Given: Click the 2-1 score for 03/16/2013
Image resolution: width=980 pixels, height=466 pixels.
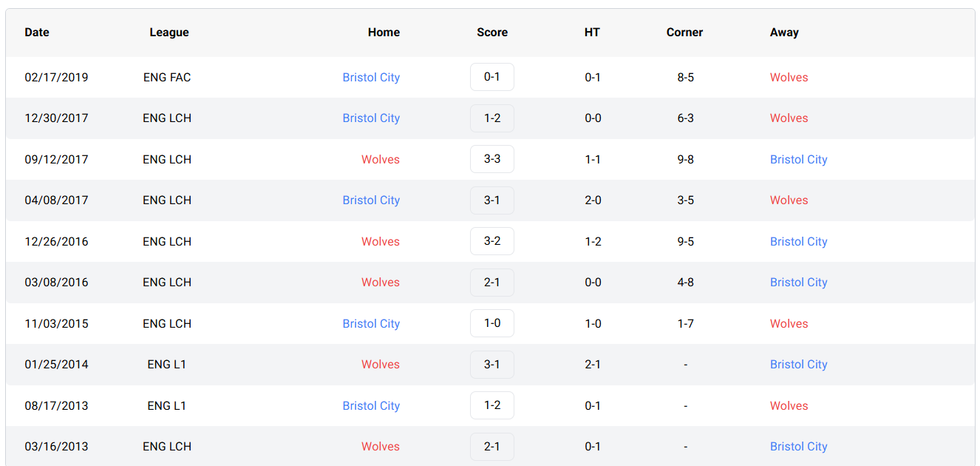Looking at the screenshot, I should point(491,447).
